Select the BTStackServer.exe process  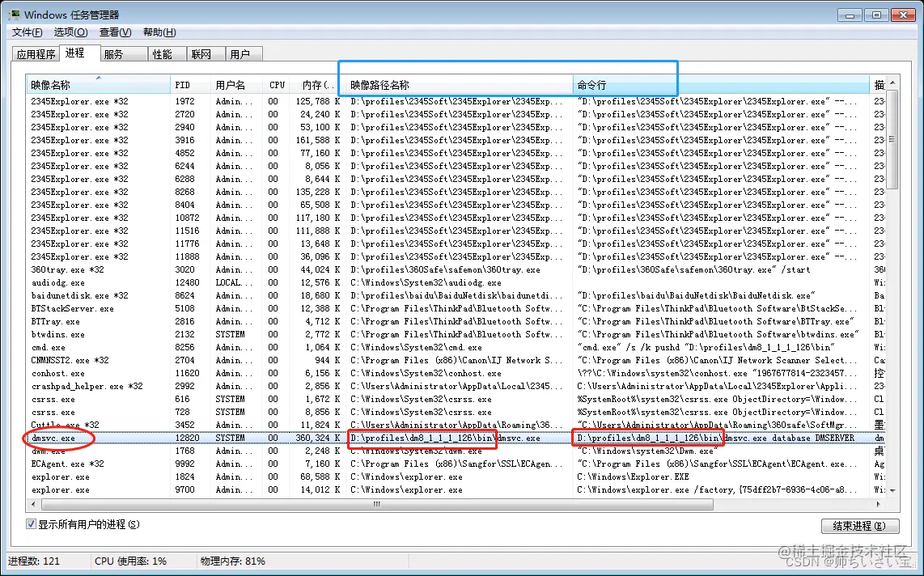[456, 308]
